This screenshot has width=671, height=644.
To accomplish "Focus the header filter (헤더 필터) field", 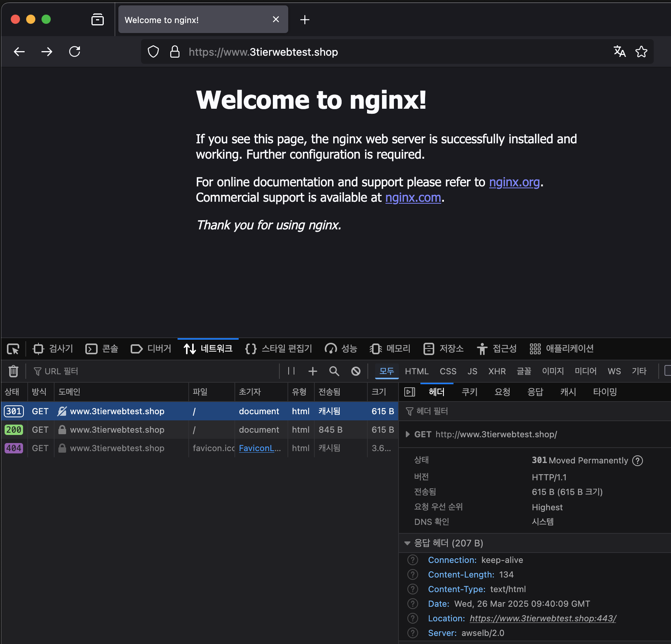I will coord(535,411).
